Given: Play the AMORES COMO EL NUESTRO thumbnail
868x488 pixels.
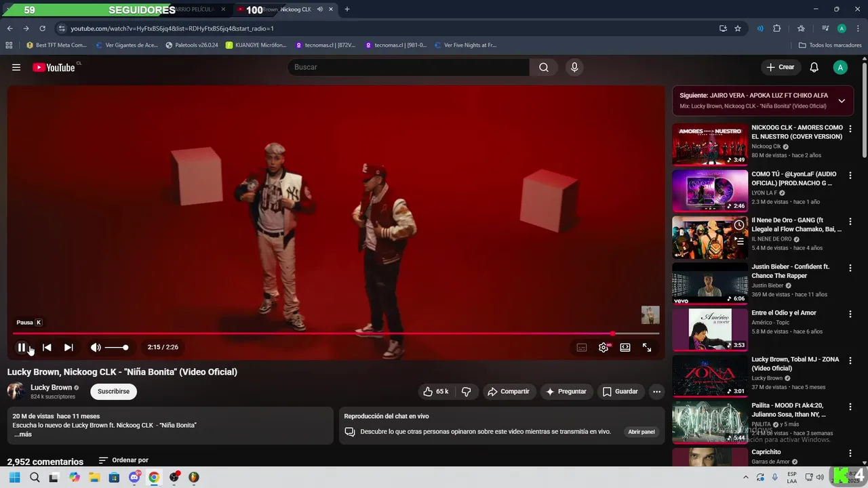Looking at the screenshot, I should coord(710,144).
